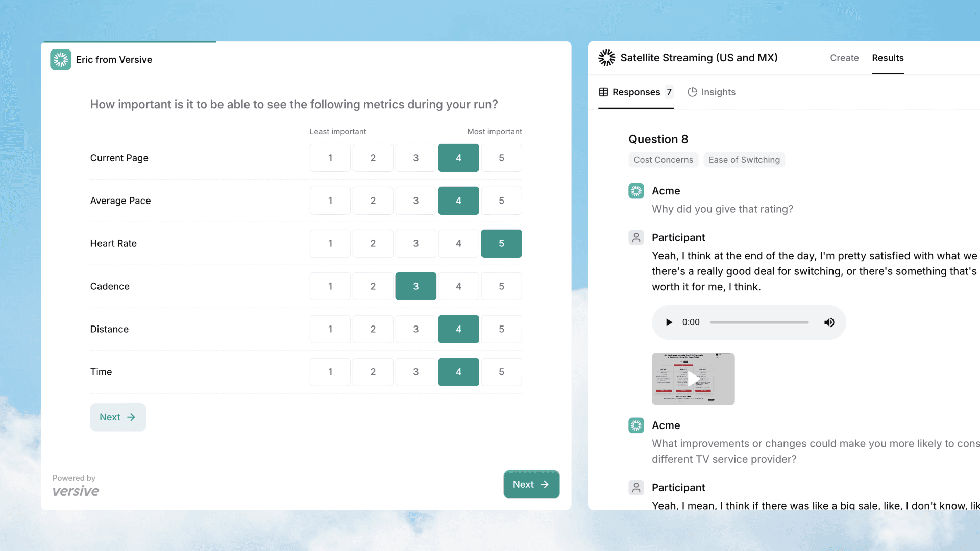Click the volume/speaker icon in audio player
The width and height of the screenshot is (980, 551).
point(829,322)
